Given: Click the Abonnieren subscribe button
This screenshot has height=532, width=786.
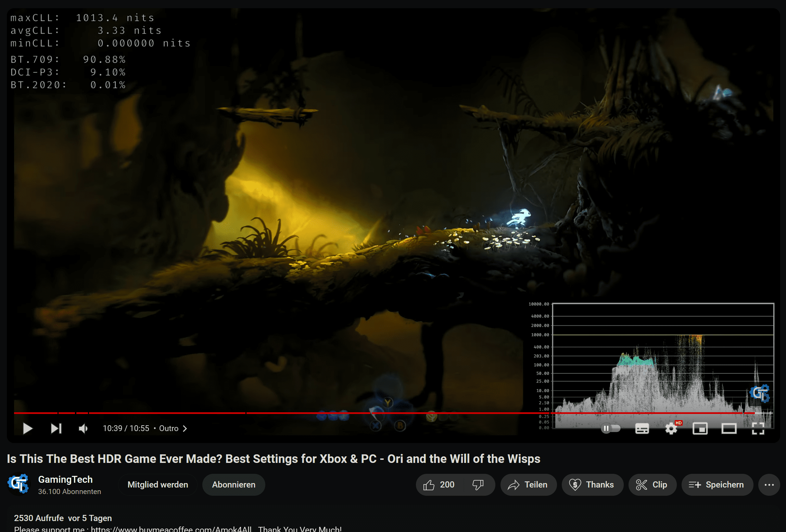Looking at the screenshot, I should 234,484.
